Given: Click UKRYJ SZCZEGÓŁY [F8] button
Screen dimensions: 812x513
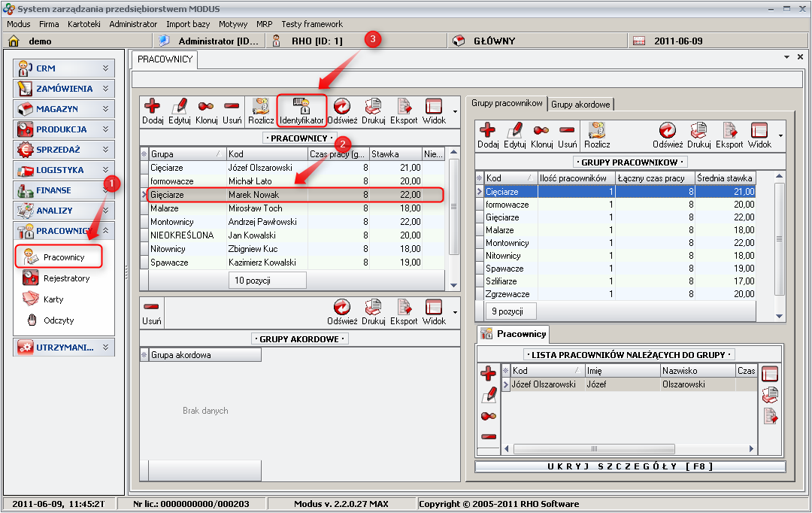Looking at the screenshot, I should (630, 466).
